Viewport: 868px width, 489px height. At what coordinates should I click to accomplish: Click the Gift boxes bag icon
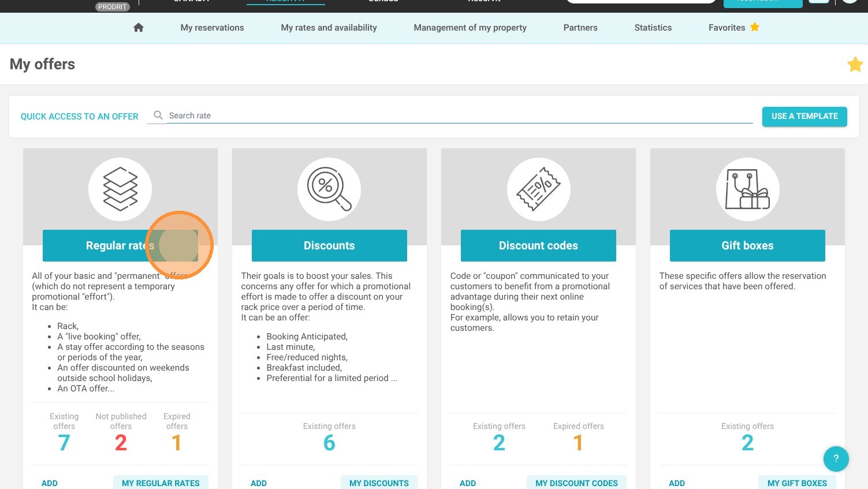point(747,189)
